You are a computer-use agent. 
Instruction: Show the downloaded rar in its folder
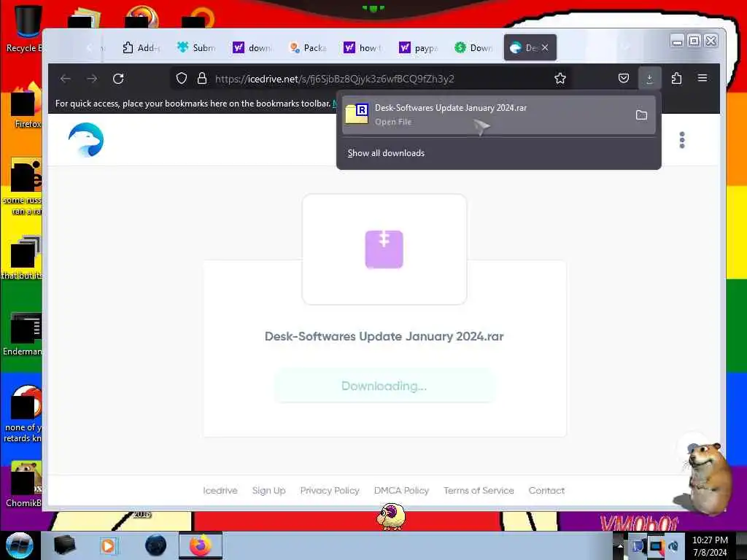(x=642, y=114)
